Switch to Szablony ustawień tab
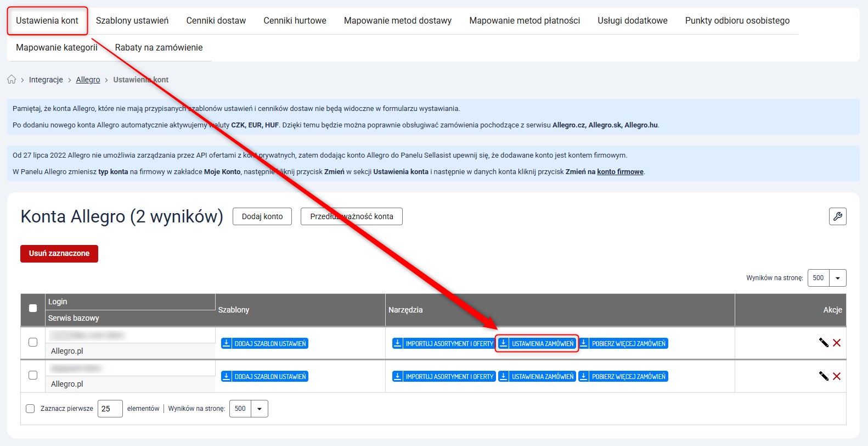 click(132, 21)
